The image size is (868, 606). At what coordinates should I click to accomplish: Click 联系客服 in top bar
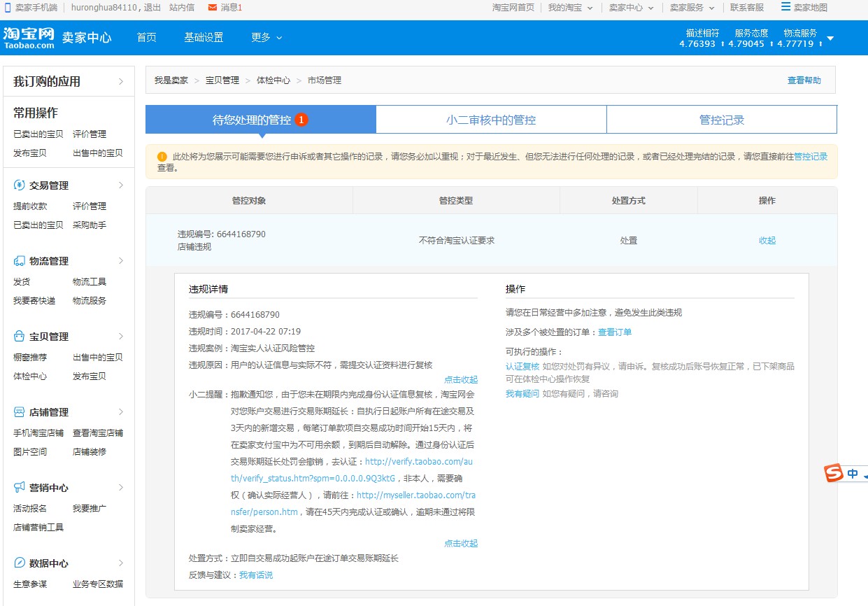747,8
